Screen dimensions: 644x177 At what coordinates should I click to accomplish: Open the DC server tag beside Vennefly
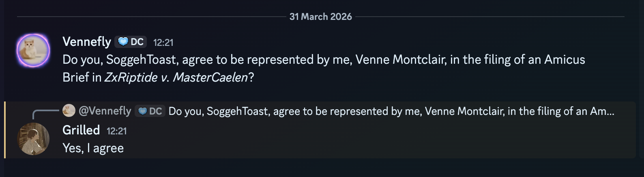131,42
